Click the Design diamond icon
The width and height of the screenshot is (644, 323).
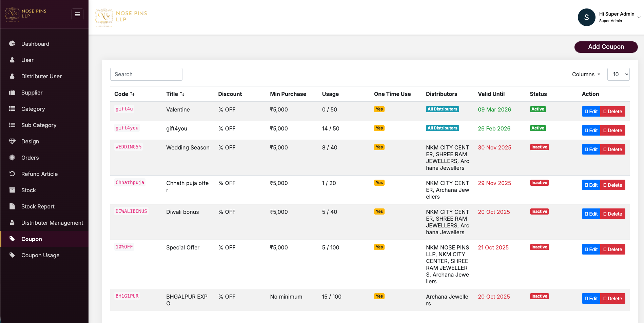pyautogui.click(x=12, y=141)
